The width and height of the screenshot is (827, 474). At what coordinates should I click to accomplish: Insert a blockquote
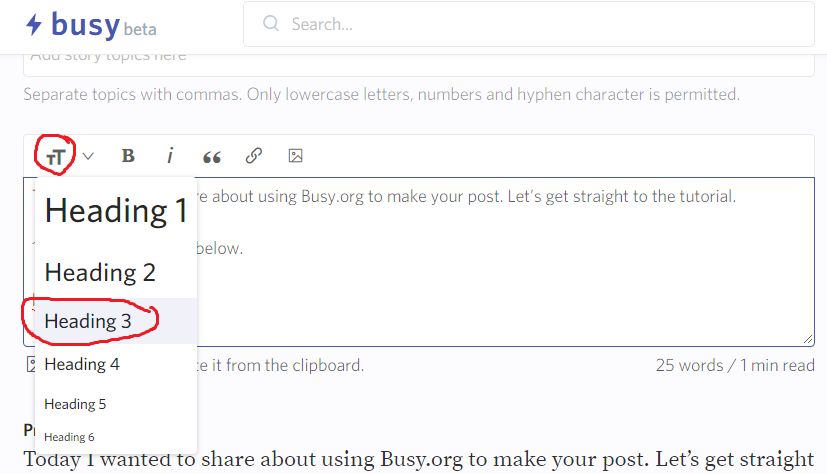pos(211,157)
